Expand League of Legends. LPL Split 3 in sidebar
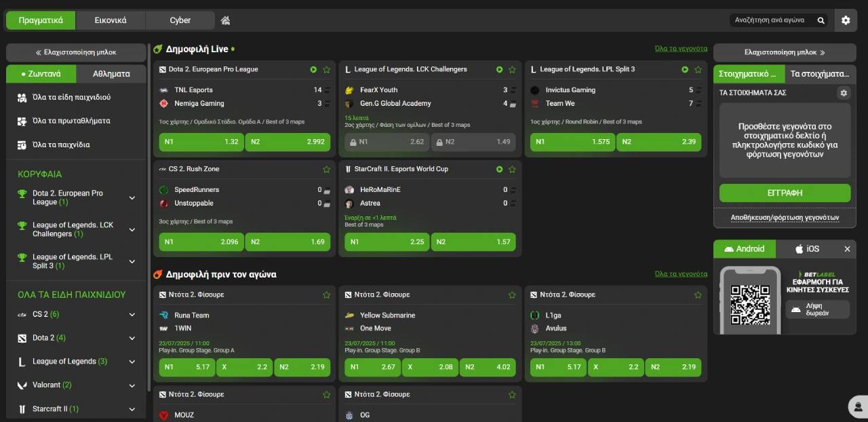 click(132, 261)
